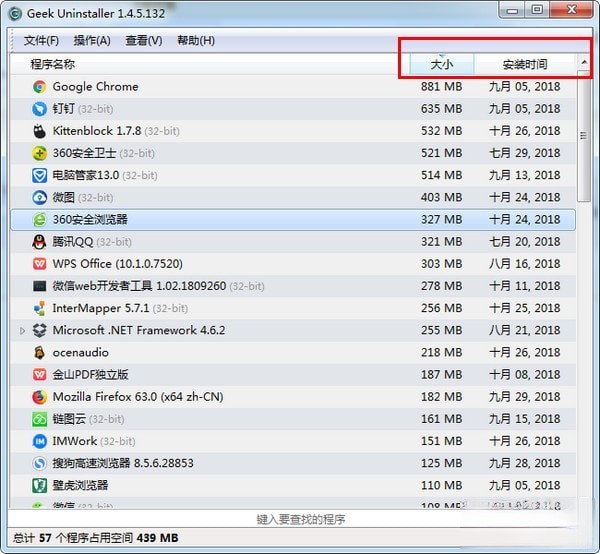The height and width of the screenshot is (554, 600).
Task: Select the WPS Office (10.1.0.7520) name
Action: point(117,264)
